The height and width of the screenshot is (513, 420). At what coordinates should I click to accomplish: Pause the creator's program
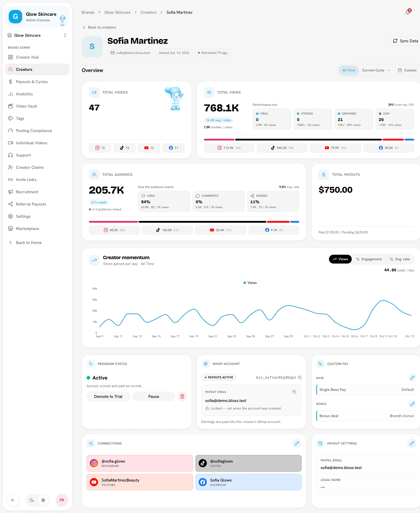coord(154,396)
